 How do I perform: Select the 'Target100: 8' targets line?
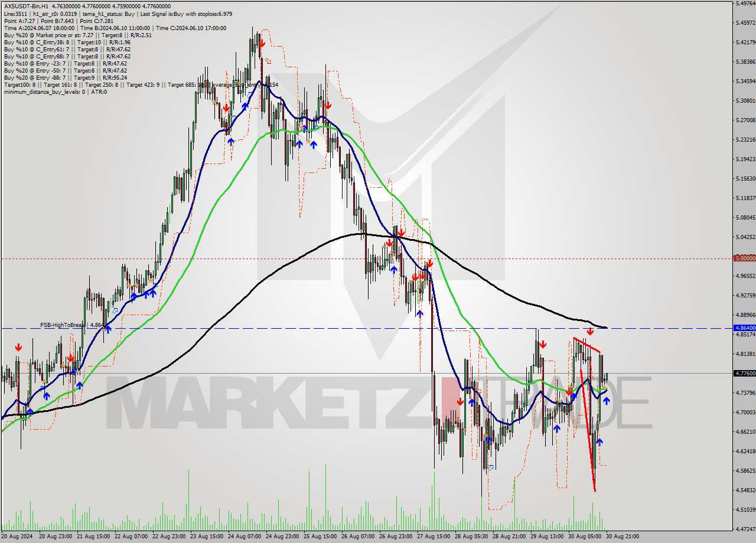(141, 84)
